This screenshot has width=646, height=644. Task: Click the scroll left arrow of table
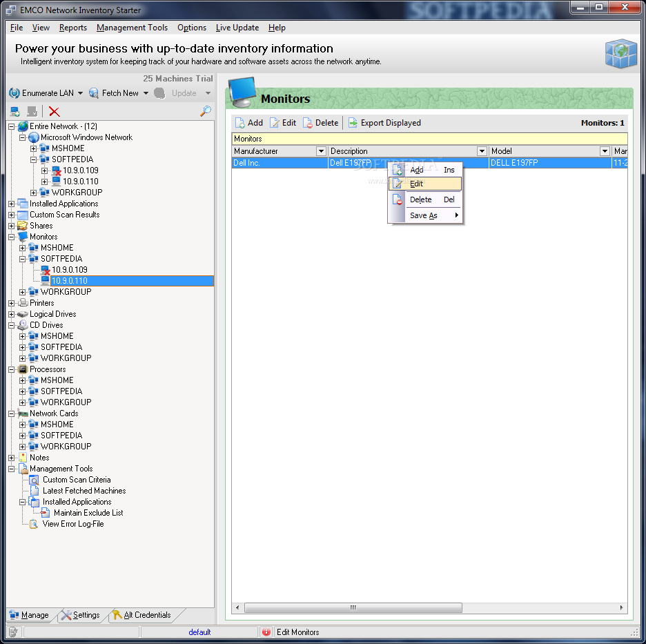(237, 607)
